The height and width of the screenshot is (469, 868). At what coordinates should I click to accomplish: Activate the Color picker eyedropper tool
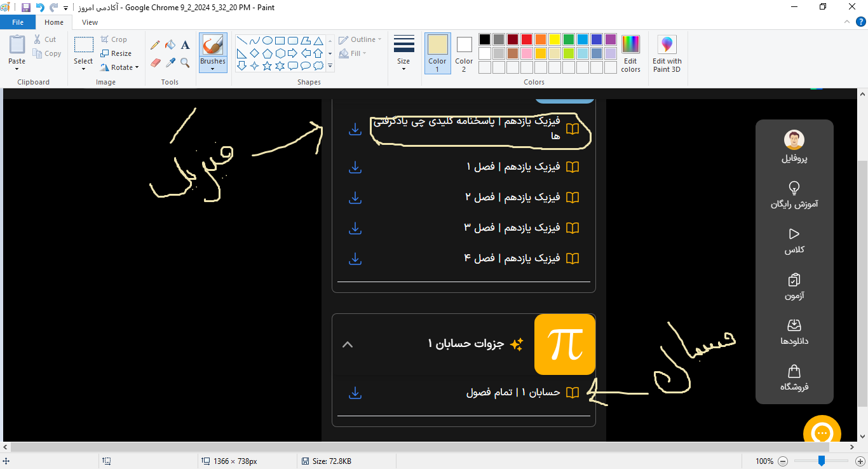pyautogui.click(x=170, y=63)
